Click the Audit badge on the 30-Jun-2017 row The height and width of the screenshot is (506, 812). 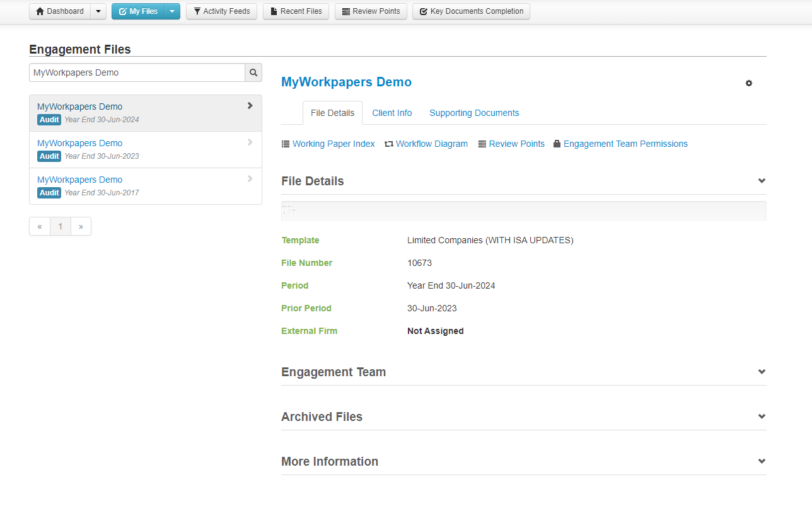pos(49,193)
